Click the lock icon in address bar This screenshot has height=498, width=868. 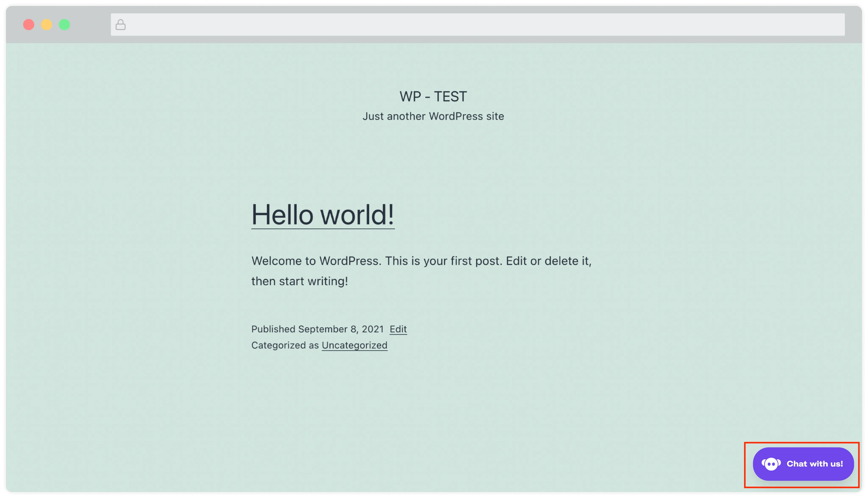120,25
